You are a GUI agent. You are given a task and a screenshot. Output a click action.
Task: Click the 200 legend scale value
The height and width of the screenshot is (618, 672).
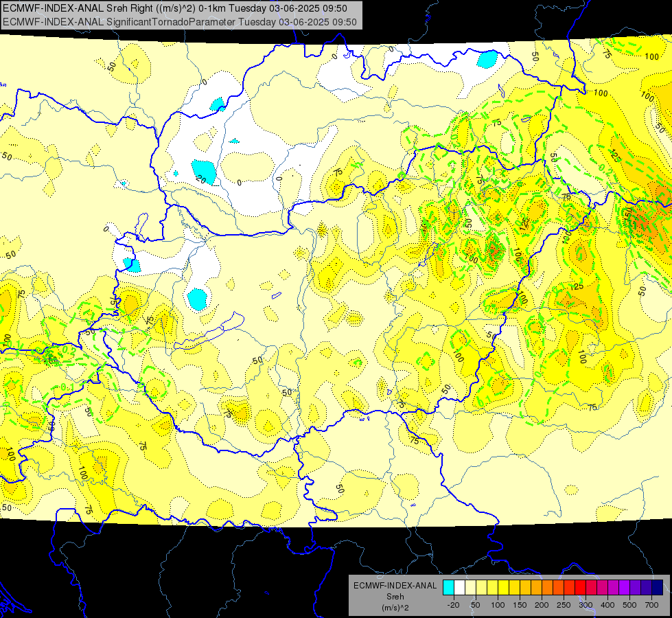(x=542, y=605)
